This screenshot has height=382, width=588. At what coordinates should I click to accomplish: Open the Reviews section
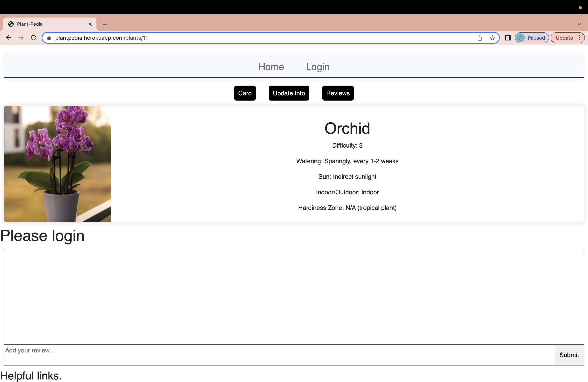[x=338, y=93]
